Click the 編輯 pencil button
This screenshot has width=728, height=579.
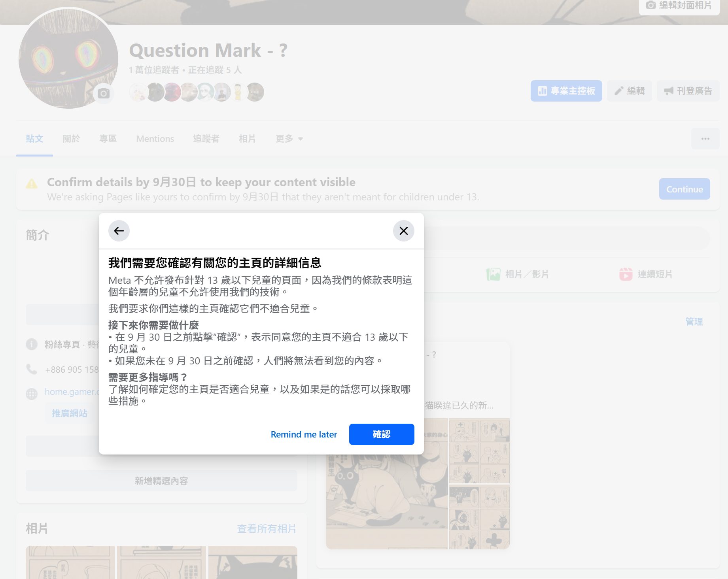[x=630, y=91]
